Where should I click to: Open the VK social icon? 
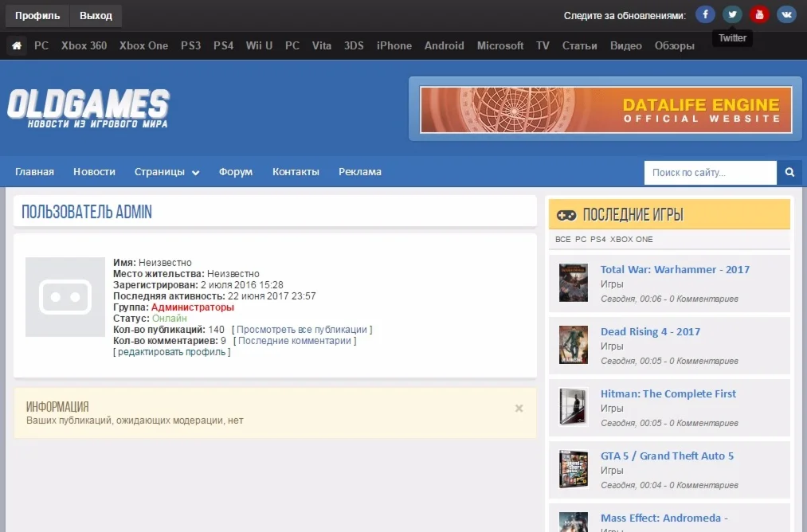tap(786, 14)
